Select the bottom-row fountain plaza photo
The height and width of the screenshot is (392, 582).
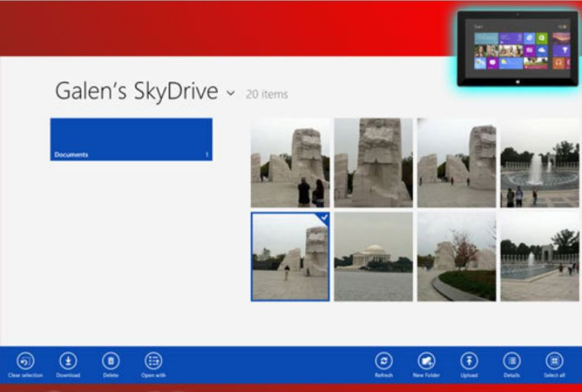coord(540,257)
